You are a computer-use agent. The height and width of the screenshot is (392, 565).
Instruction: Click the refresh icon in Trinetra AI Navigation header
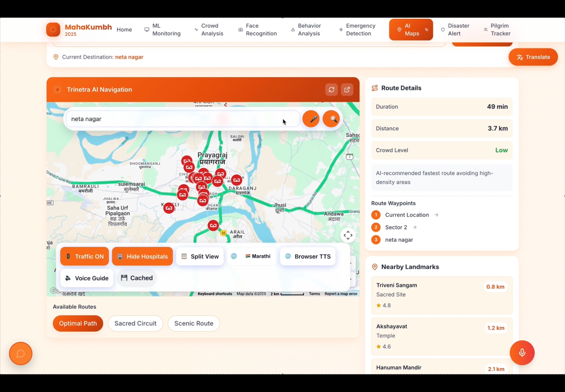pyautogui.click(x=331, y=90)
